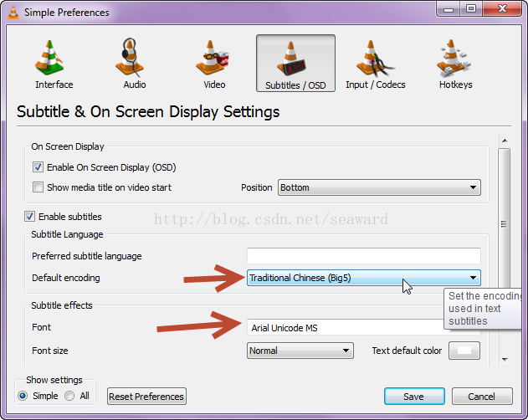Click the Cancel button
This screenshot has height=420, width=528.
(482, 397)
